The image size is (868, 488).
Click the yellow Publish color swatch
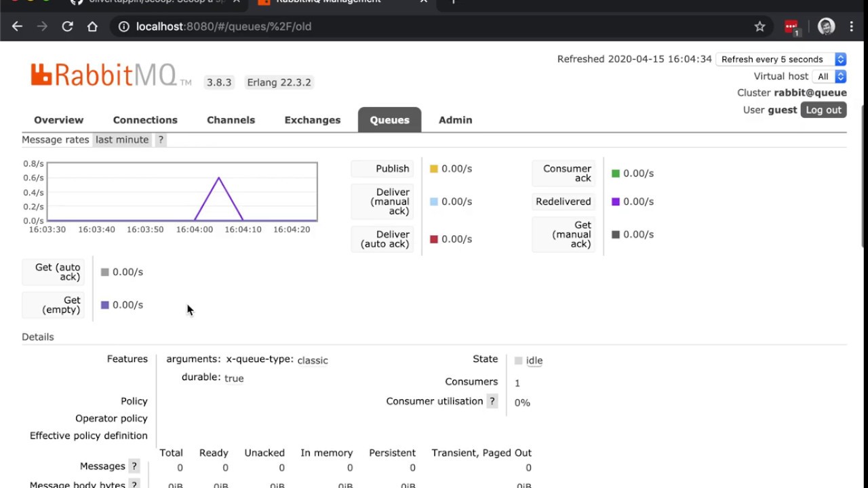[434, 169]
